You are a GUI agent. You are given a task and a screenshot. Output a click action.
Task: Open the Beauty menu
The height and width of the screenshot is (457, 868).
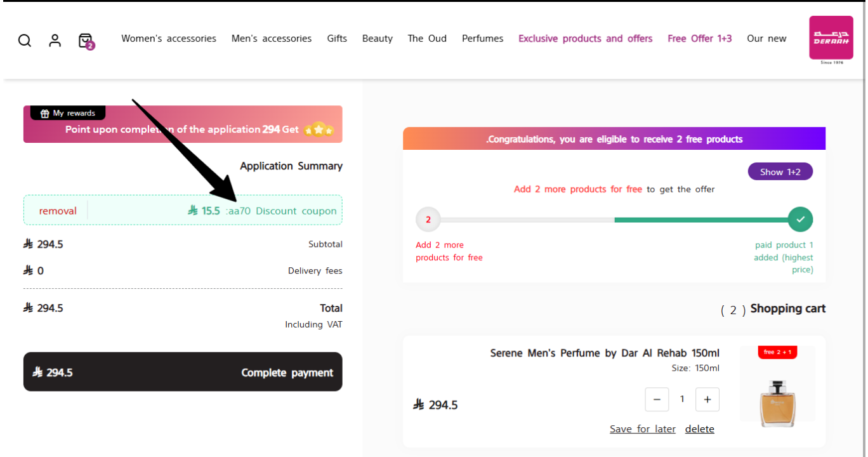pyautogui.click(x=378, y=39)
